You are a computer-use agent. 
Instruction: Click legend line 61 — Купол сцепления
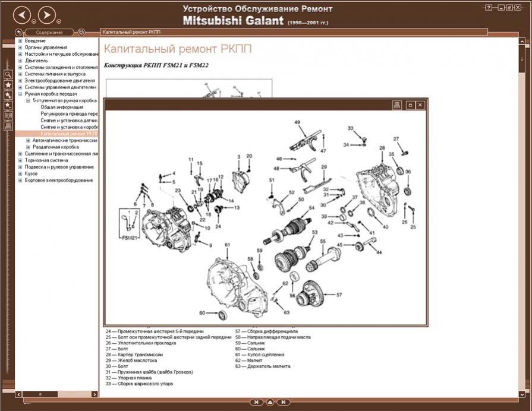(x=260, y=355)
